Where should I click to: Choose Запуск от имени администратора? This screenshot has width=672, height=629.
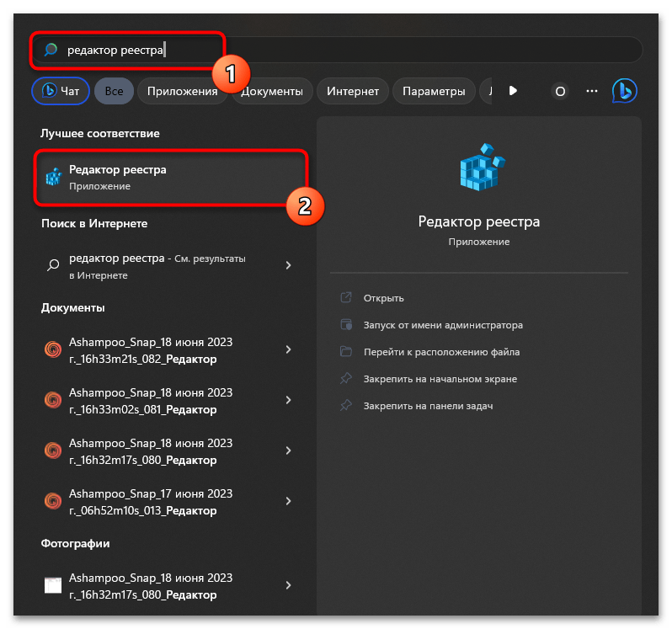pos(443,325)
